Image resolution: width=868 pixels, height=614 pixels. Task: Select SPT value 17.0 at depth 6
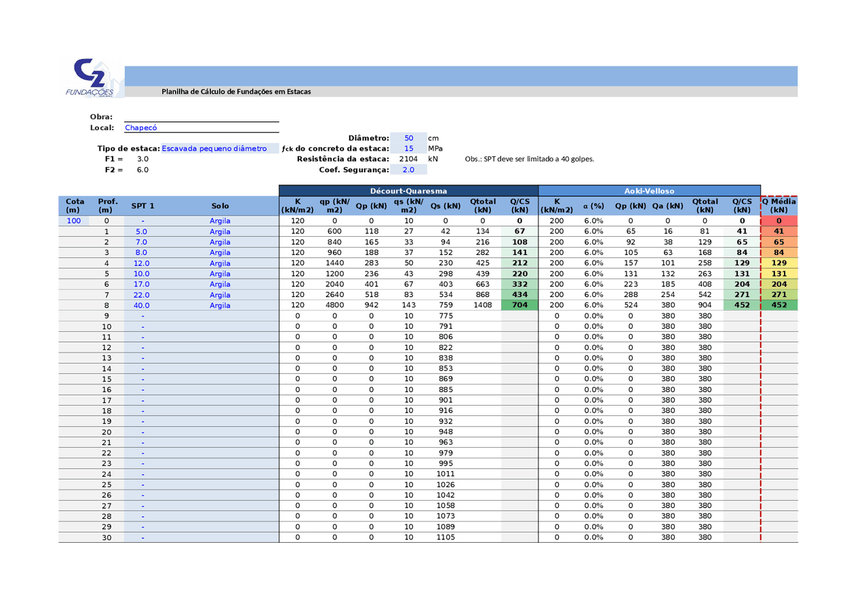142,284
